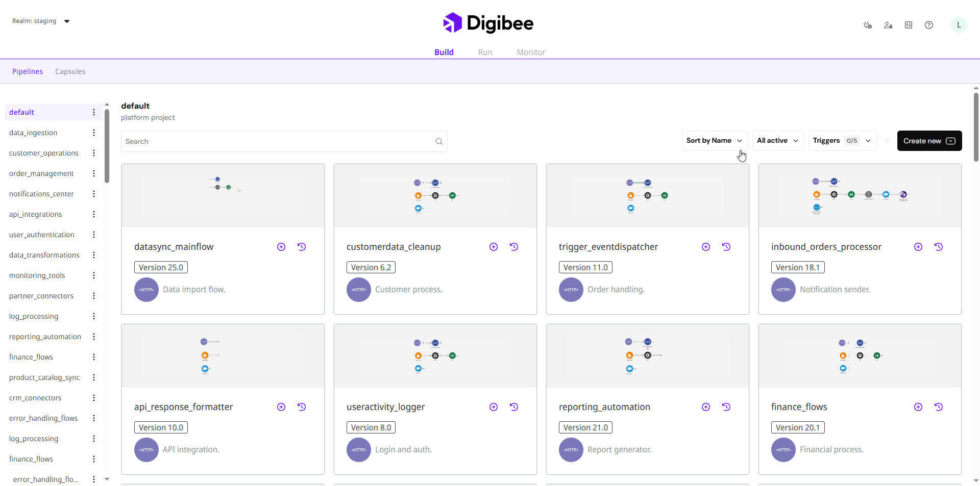Open the Capsules section

coord(70,71)
